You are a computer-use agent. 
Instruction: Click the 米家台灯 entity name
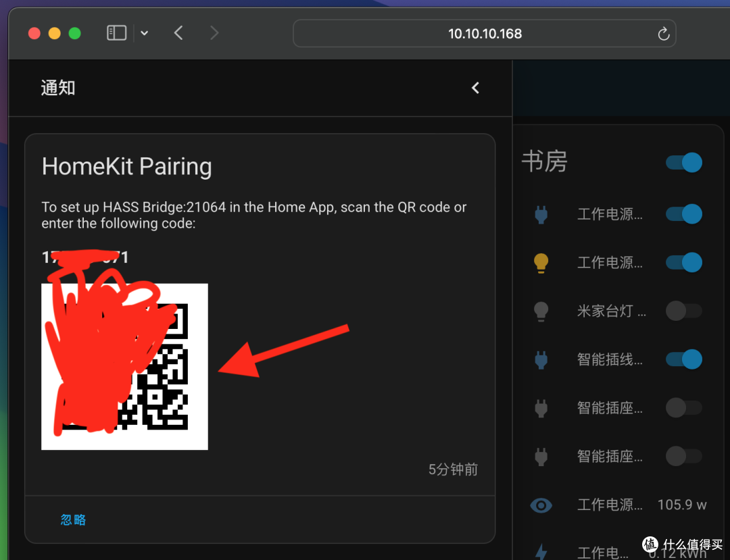[x=611, y=311]
